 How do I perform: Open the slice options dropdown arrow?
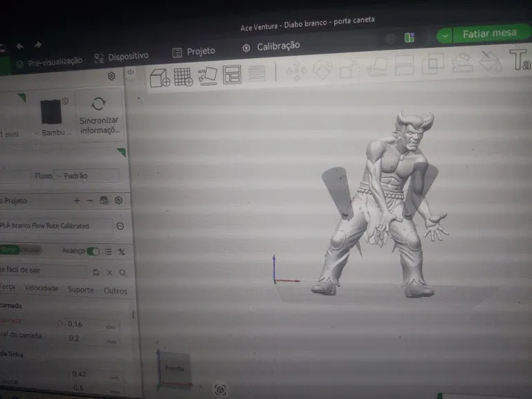(x=445, y=36)
